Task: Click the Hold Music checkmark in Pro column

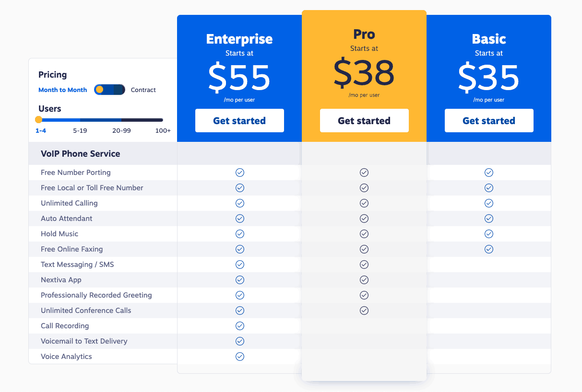Action: pyautogui.click(x=364, y=233)
